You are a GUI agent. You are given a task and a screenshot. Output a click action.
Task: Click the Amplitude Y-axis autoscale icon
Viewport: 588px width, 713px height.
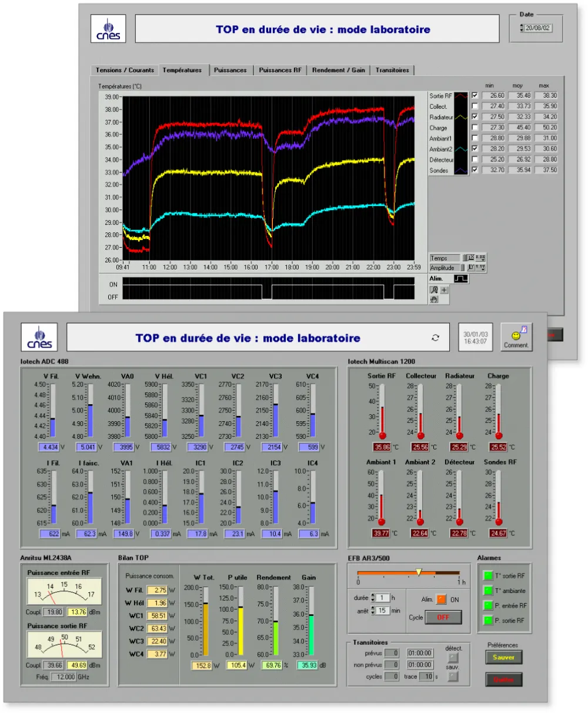(471, 267)
